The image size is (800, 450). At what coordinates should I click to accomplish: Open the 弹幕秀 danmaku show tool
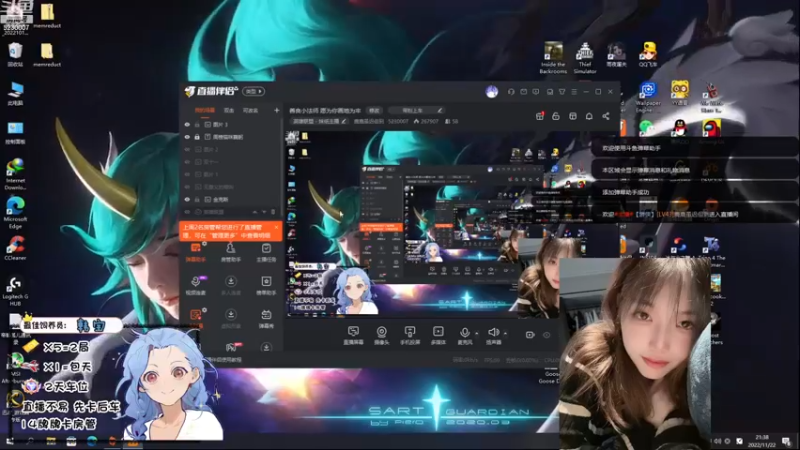(x=266, y=319)
